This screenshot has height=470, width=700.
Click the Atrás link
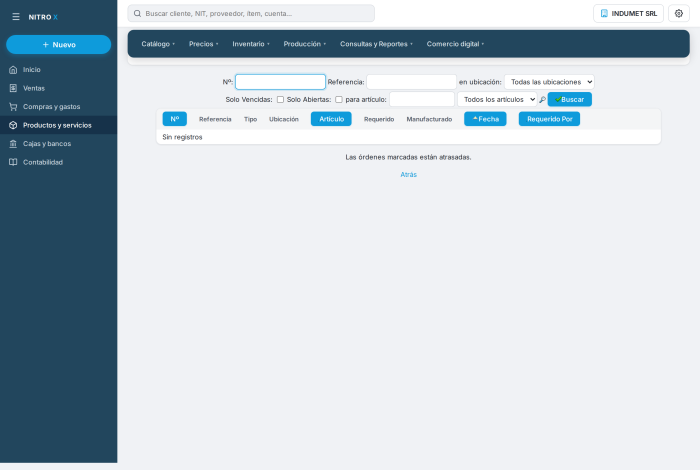tap(408, 175)
